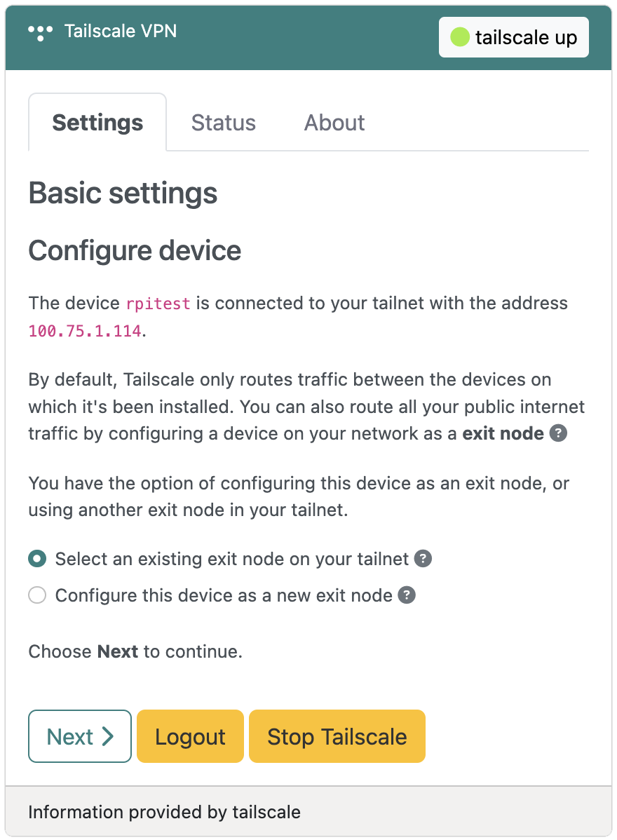
Task: Click the Stop Tailscale button
Action: [337, 736]
